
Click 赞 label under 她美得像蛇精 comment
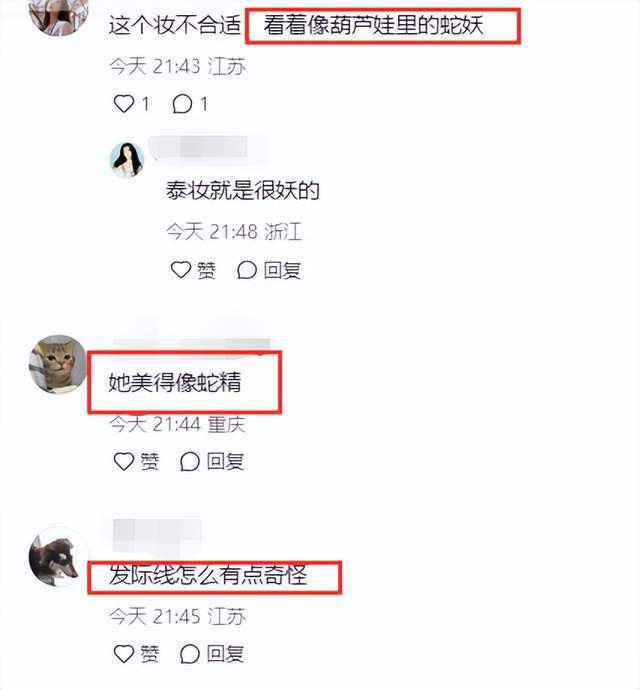coord(150,462)
